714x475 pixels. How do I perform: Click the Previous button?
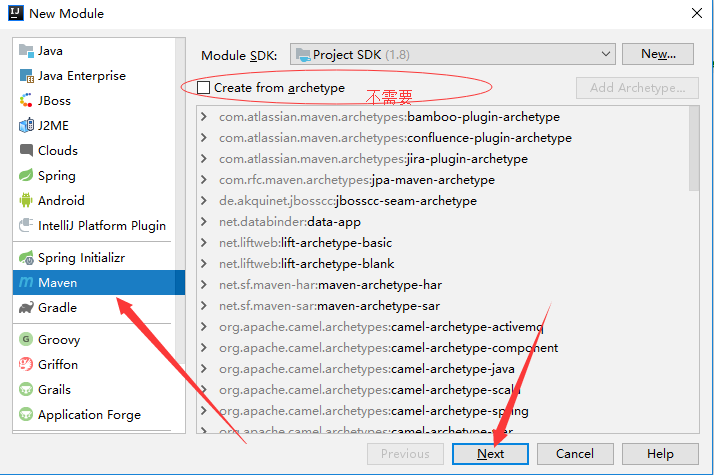[x=405, y=454]
